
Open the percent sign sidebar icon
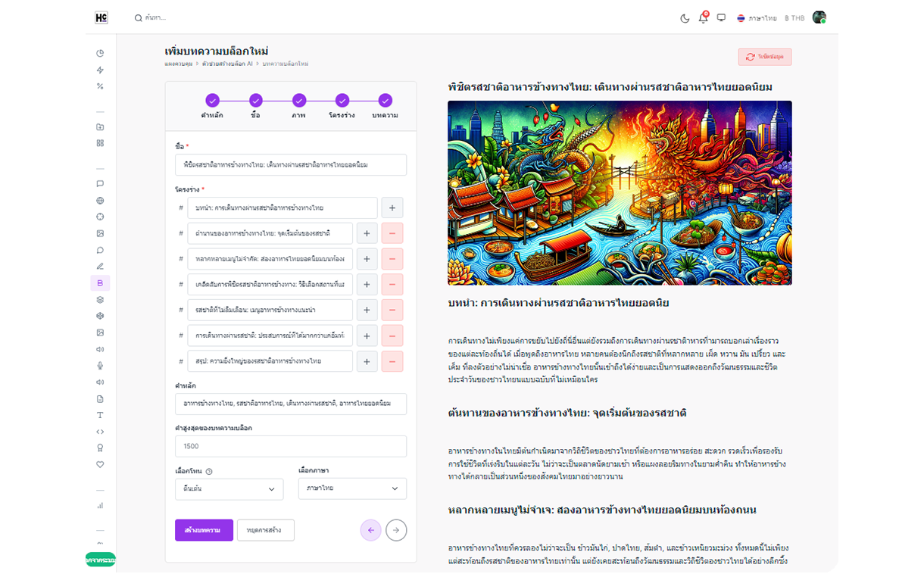tap(100, 86)
